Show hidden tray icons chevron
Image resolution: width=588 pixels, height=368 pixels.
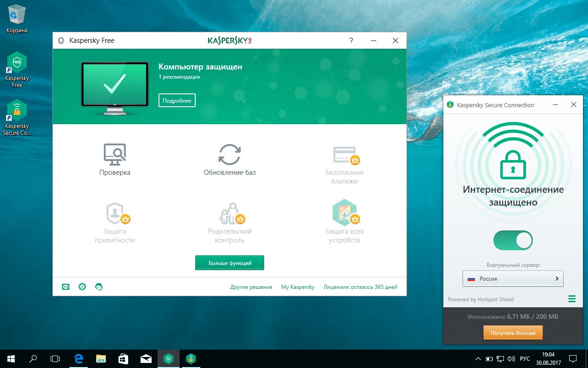[478, 358]
